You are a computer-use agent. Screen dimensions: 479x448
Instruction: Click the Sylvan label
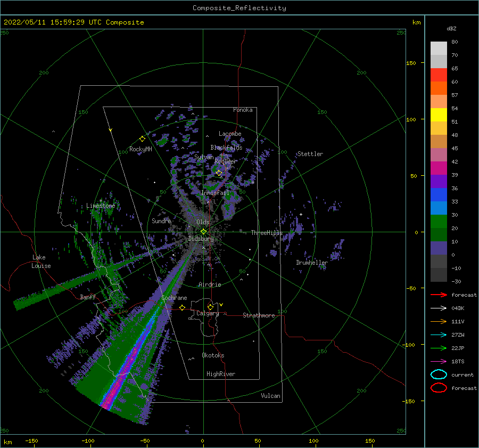204,157
